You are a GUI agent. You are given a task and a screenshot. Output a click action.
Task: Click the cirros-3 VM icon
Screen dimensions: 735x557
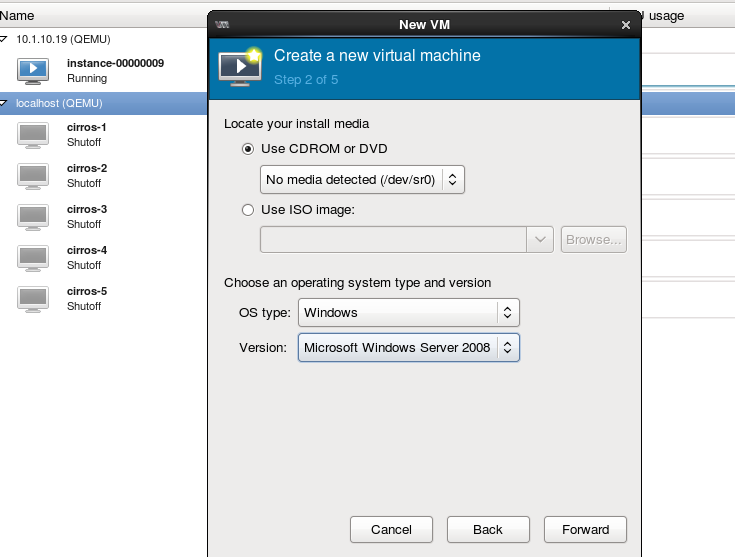(33, 216)
